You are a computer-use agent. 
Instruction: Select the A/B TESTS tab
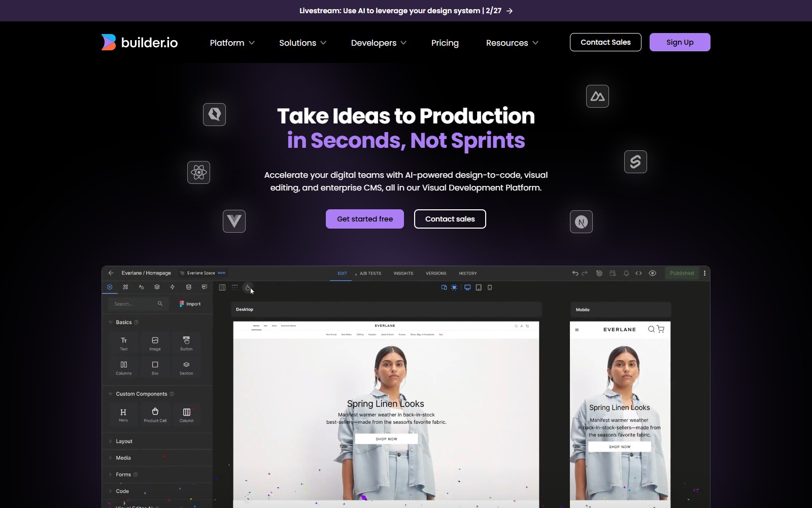[370, 273]
